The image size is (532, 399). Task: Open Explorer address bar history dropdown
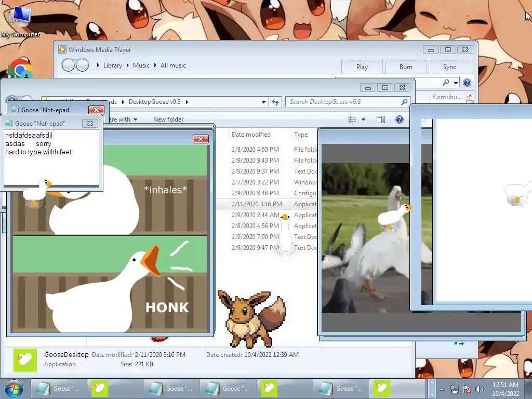pyautogui.click(x=263, y=102)
